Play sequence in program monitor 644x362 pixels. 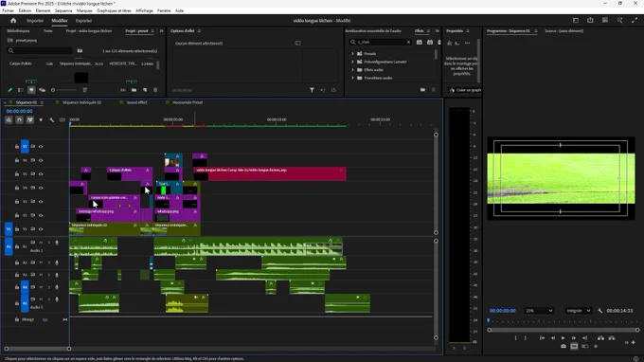pyautogui.click(x=563, y=337)
